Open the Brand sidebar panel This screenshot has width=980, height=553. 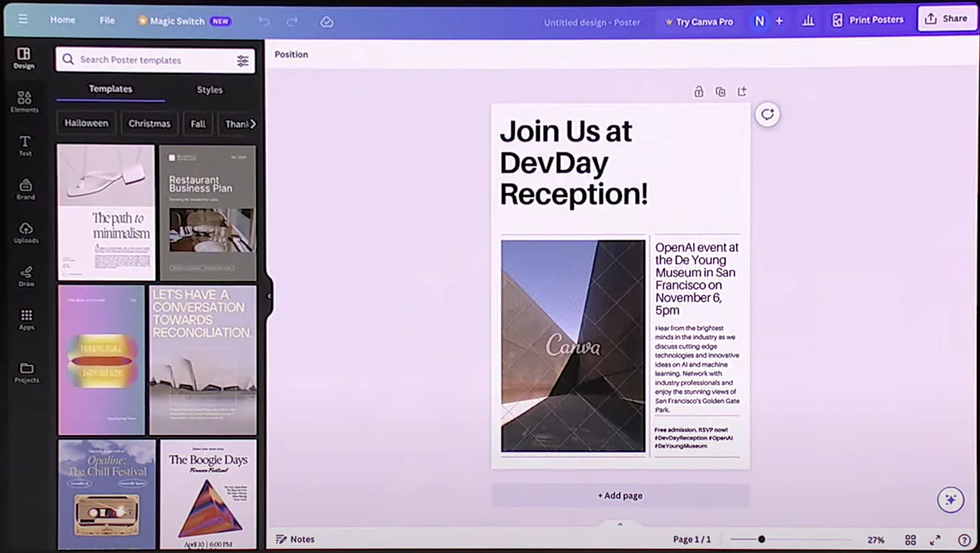[x=26, y=189]
